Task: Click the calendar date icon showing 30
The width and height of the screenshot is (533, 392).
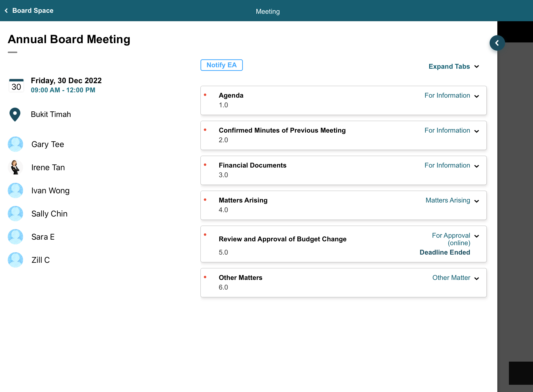Action: [x=16, y=85]
